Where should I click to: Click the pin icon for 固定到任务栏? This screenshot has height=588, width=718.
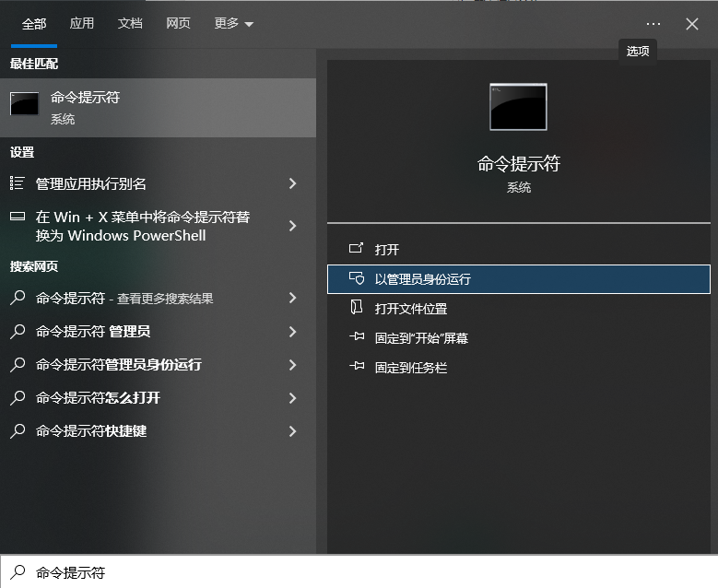tap(357, 368)
